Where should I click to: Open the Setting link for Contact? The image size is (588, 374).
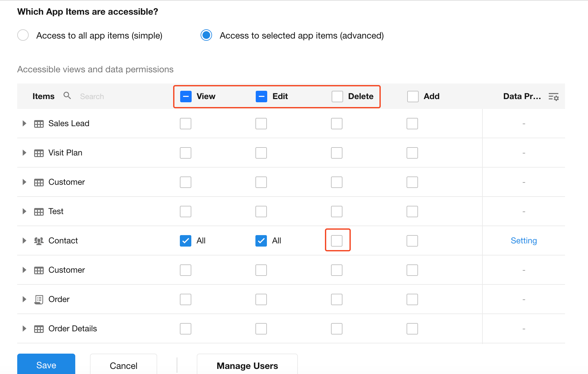[524, 241]
